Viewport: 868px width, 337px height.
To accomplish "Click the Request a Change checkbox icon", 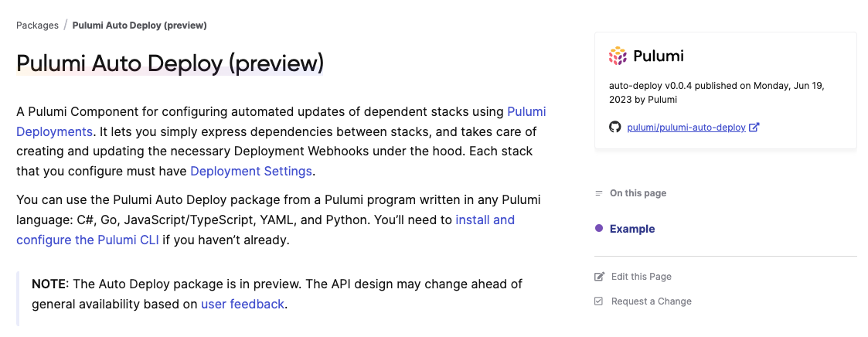I will (598, 301).
